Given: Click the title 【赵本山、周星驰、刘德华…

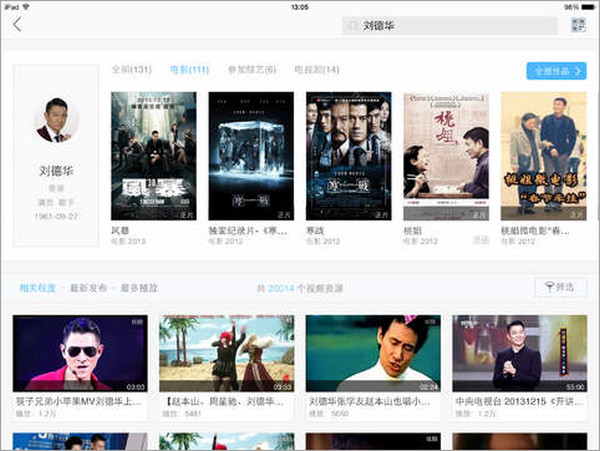Looking at the screenshot, I should [x=225, y=402].
